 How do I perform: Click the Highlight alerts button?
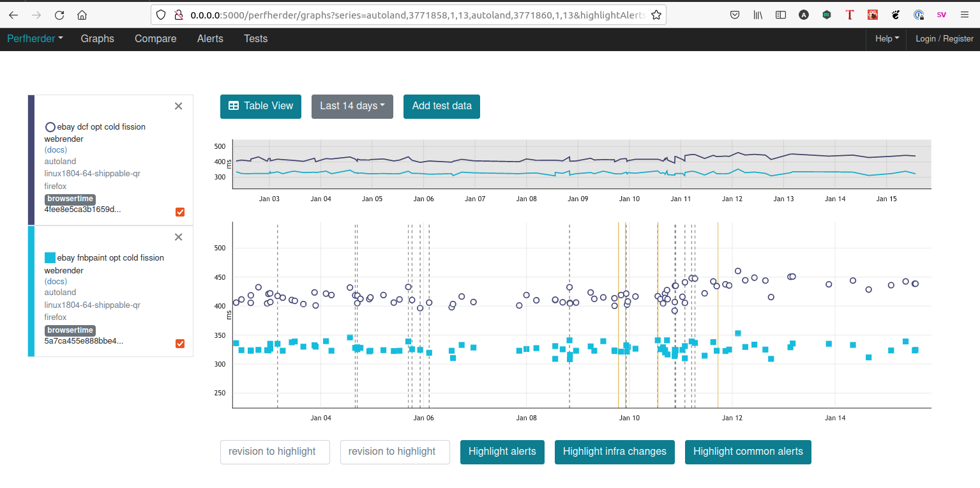coord(502,452)
